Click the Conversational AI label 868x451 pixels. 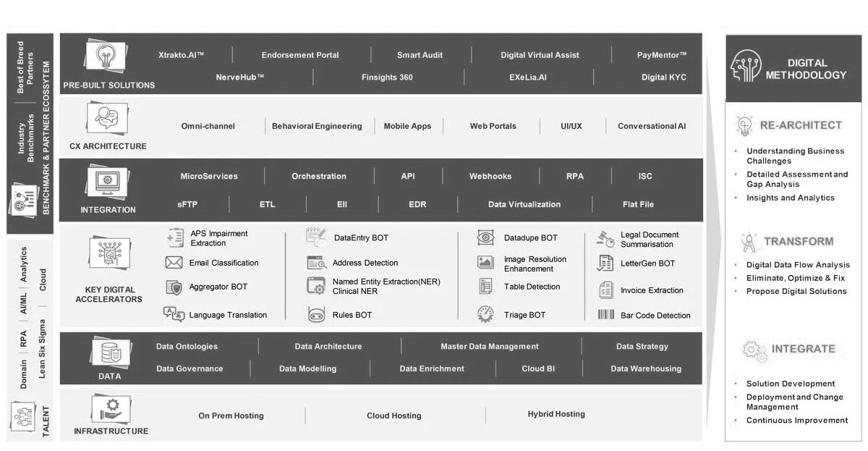(x=652, y=126)
